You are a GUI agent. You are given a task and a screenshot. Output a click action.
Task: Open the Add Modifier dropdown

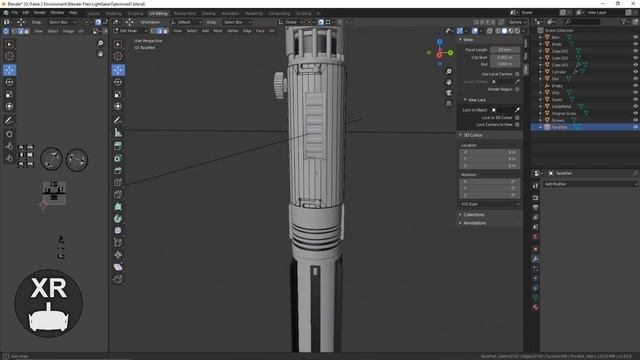(x=590, y=184)
